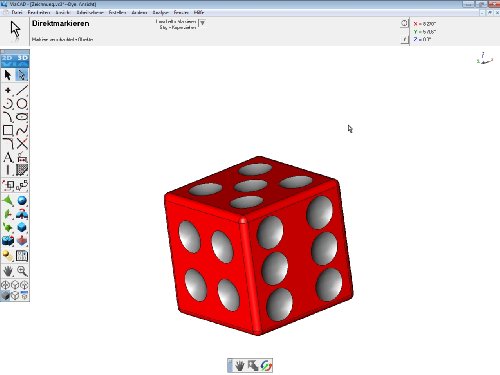Pick the circle drawing tool

coord(22,104)
